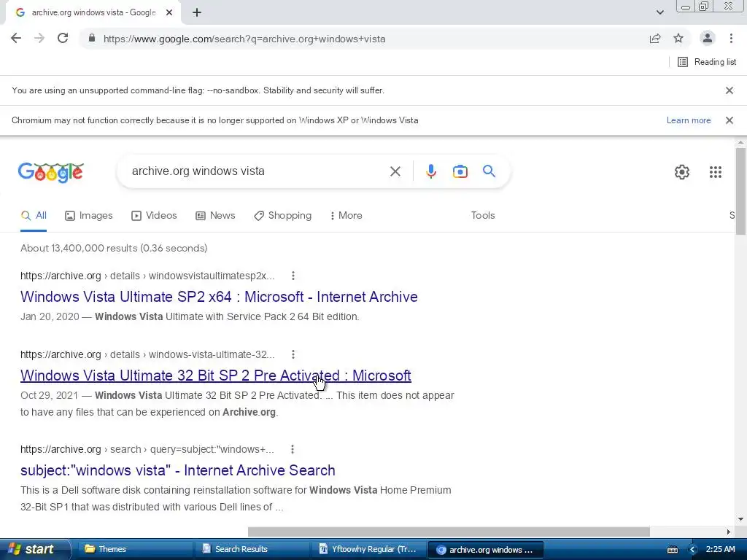Click the address bar URL
The width and height of the screenshot is (747, 560).
(x=244, y=39)
